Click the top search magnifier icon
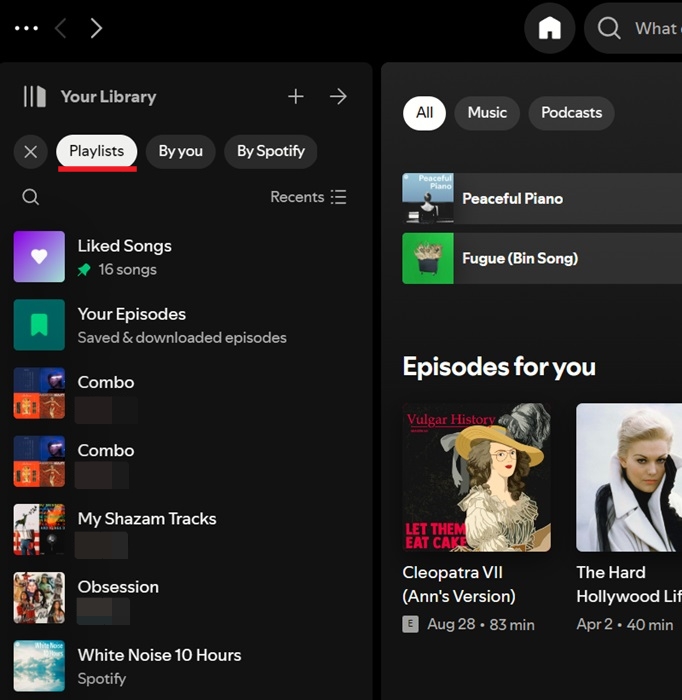This screenshot has width=682, height=700. coord(609,28)
